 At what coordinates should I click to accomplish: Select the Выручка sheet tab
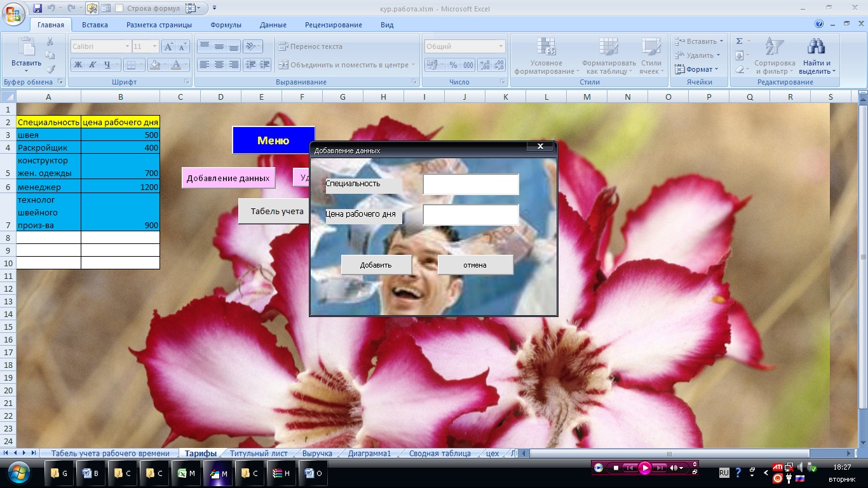pyautogui.click(x=317, y=453)
